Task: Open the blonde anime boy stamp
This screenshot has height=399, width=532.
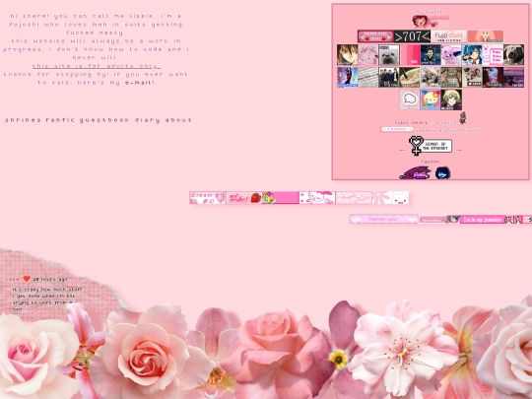Action: 451,100
